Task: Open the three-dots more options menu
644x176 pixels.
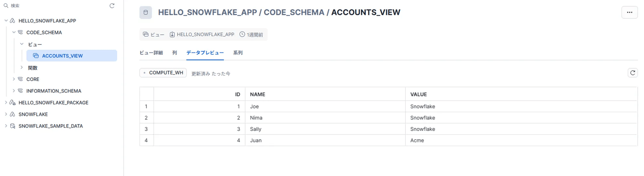Action: (x=629, y=12)
